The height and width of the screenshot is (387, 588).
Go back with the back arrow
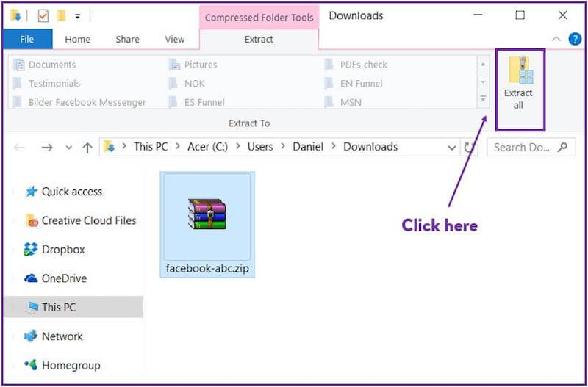click(x=19, y=148)
